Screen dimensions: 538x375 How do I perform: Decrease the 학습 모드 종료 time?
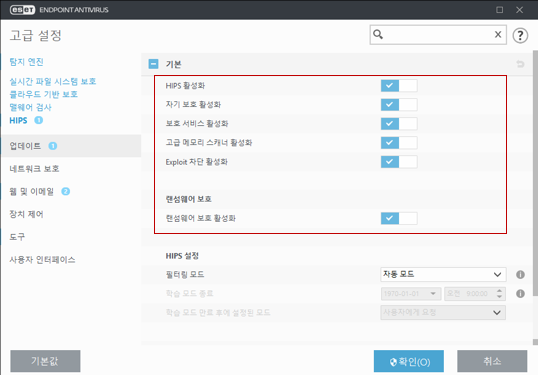pyautogui.click(x=499, y=296)
